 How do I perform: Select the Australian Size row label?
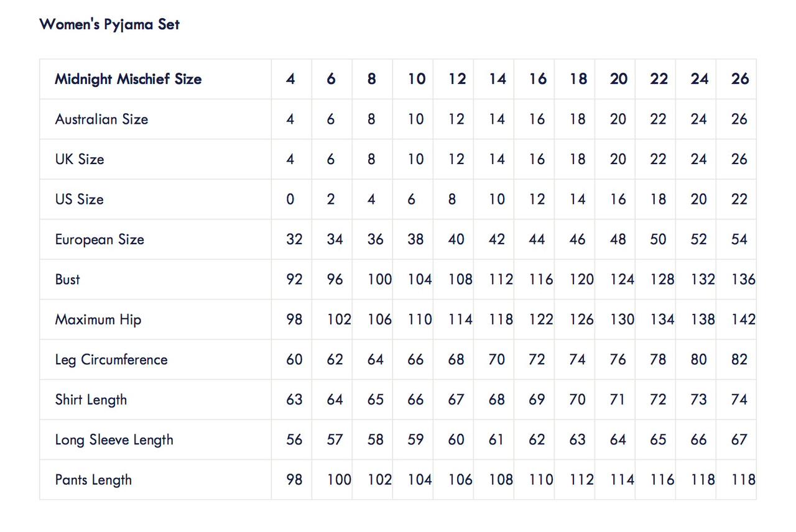point(101,119)
